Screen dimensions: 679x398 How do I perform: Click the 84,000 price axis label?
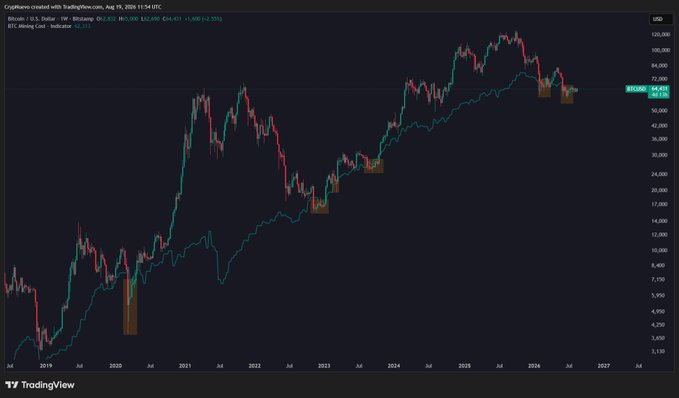click(661, 65)
